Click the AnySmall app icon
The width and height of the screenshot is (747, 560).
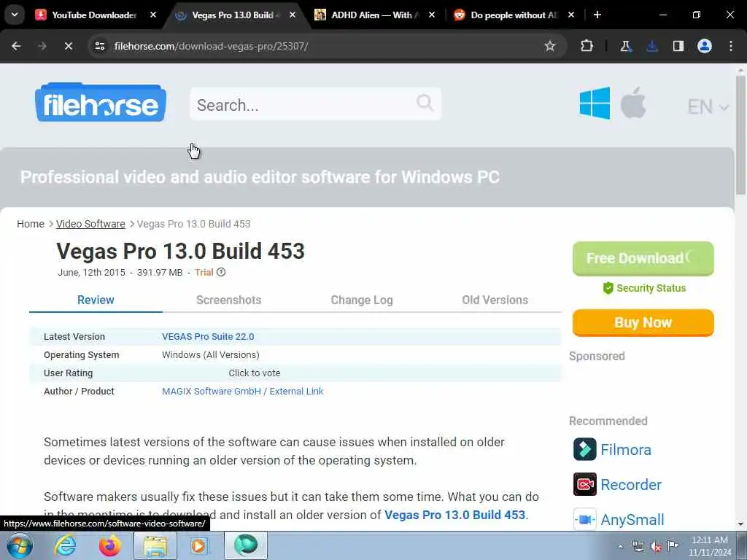point(584,519)
